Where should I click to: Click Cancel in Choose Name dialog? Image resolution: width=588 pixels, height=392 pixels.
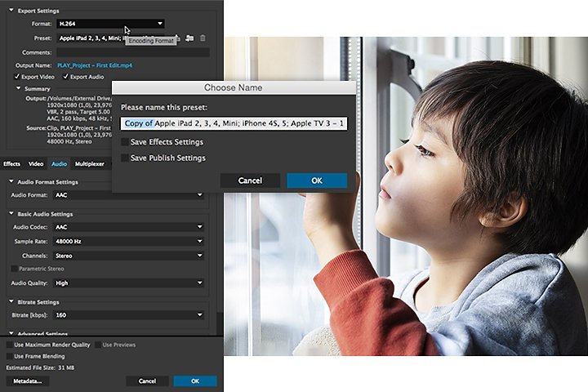(250, 180)
